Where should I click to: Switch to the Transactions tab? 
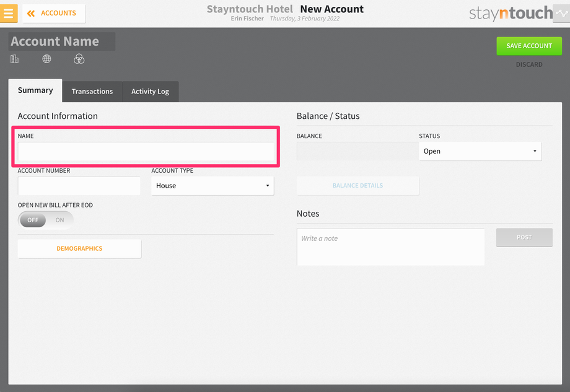pos(92,92)
